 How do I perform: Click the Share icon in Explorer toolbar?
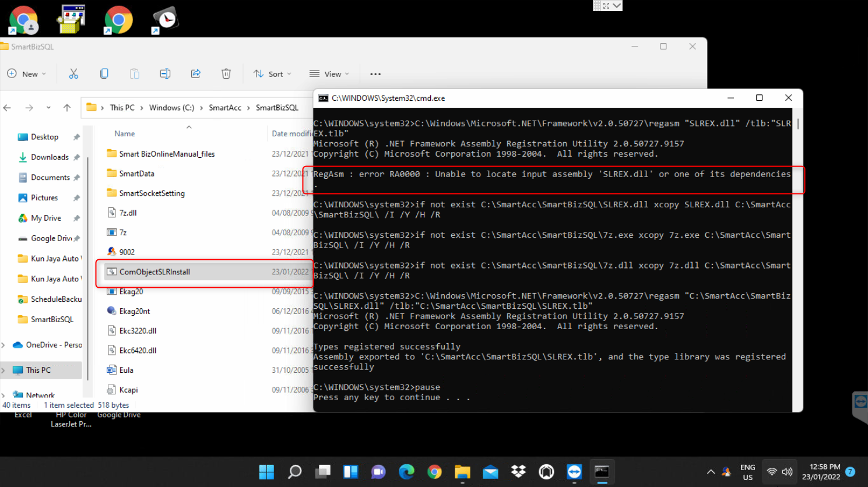point(196,73)
